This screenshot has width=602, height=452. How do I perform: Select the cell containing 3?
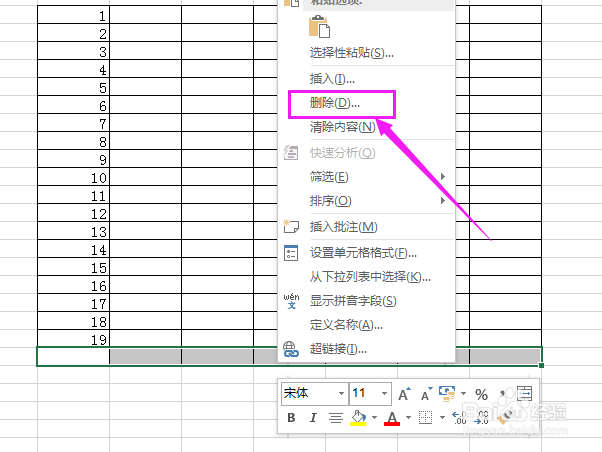pos(73,50)
